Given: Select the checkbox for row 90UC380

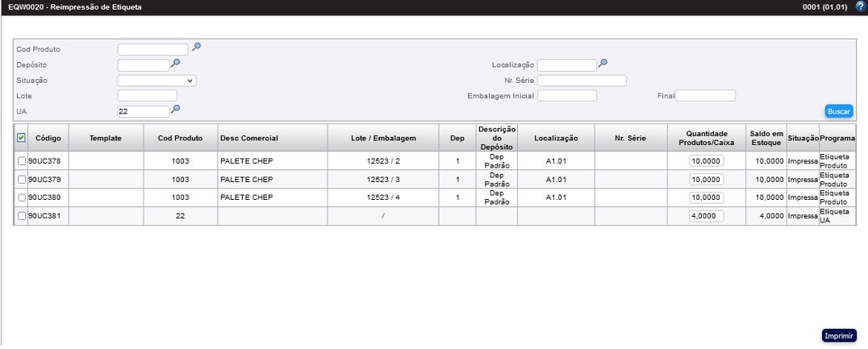Looking at the screenshot, I should coord(22,197).
